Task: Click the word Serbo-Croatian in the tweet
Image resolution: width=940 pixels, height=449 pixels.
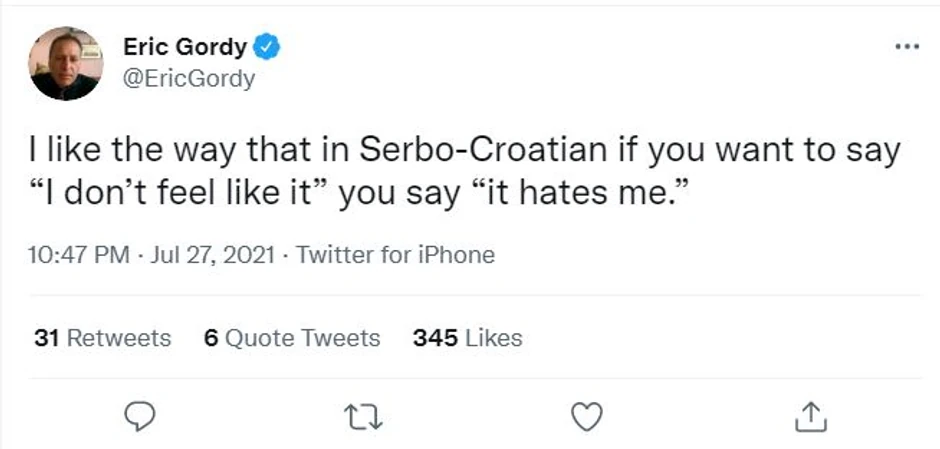Action: point(482,152)
